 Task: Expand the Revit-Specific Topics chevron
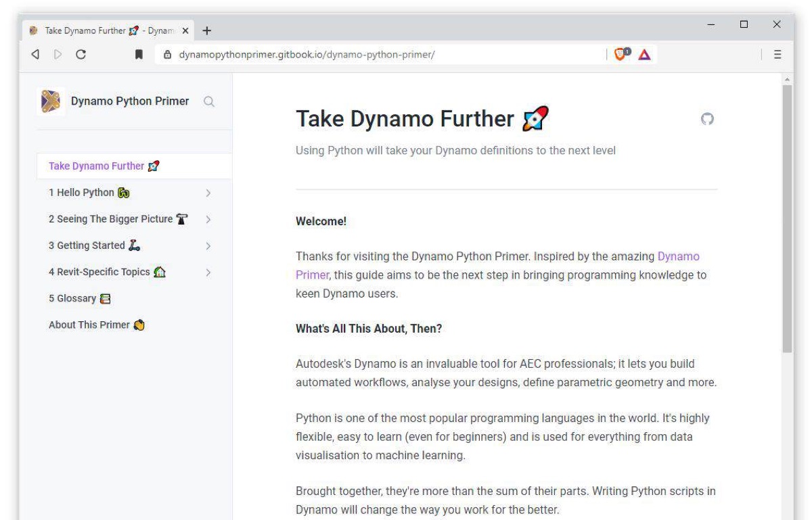pyautogui.click(x=208, y=273)
